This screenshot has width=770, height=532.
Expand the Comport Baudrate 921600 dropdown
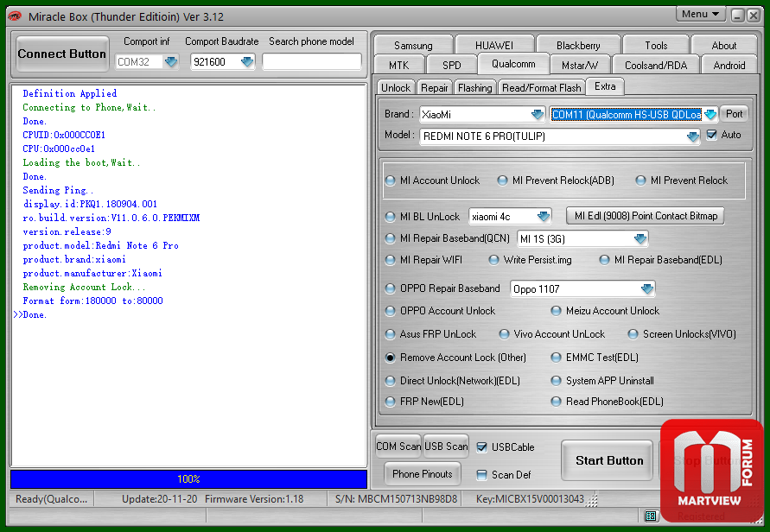click(247, 61)
